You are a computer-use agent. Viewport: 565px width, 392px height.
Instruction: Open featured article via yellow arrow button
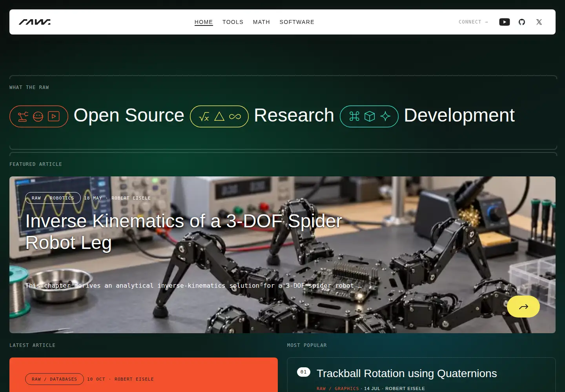(x=523, y=307)
